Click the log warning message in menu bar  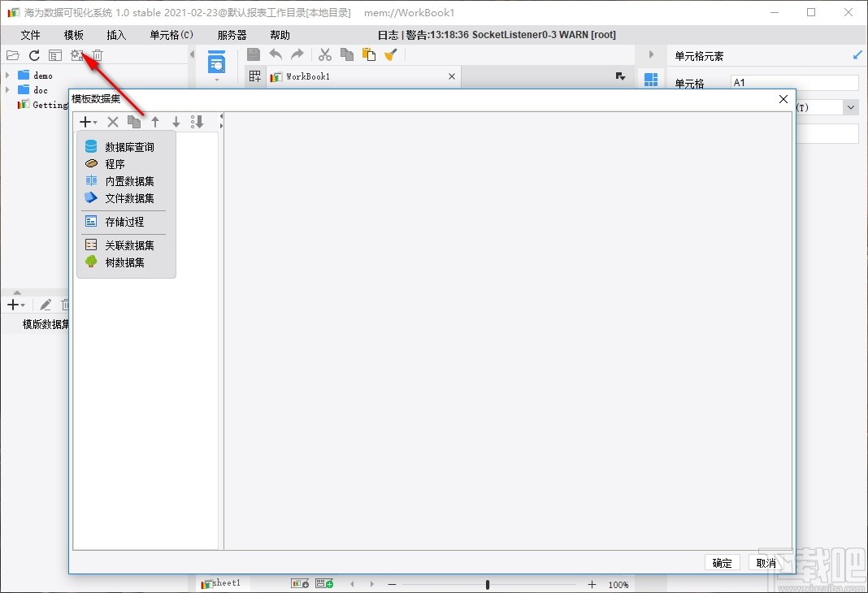pos(497,35)
